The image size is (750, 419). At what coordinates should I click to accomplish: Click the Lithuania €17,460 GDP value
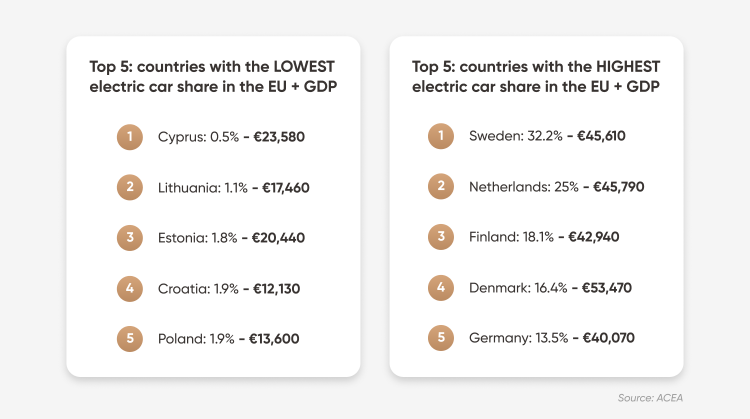click(286, 187)
